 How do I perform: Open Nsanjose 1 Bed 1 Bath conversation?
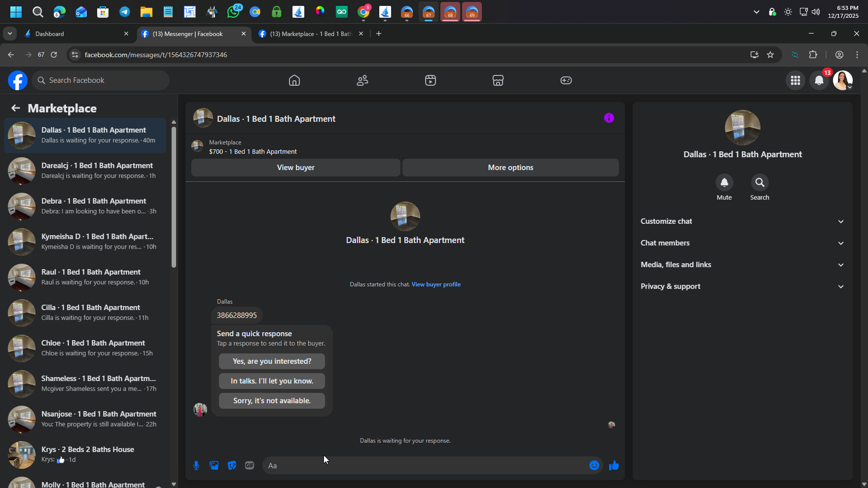(x=85, y=419)
